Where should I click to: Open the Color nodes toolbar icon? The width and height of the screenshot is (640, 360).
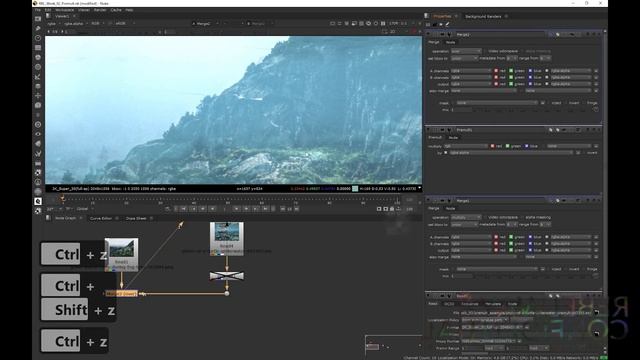tap(38, 57)
